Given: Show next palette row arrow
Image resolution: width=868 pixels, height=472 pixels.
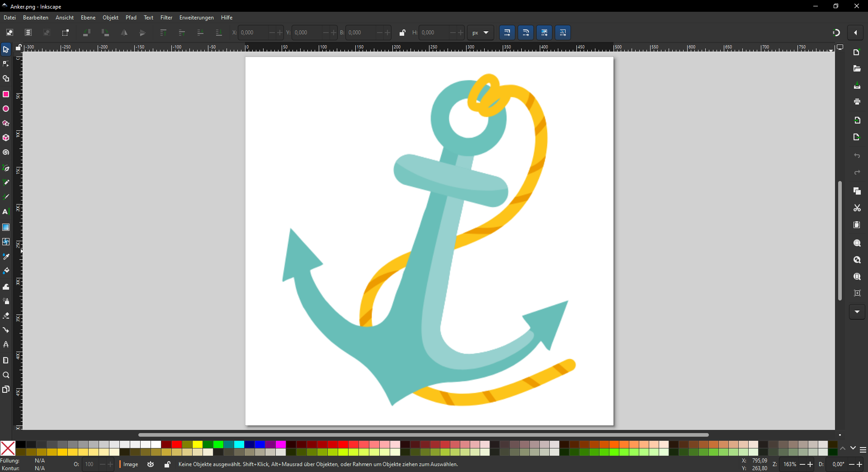Looking at the screenshot, I should [853, 448].
